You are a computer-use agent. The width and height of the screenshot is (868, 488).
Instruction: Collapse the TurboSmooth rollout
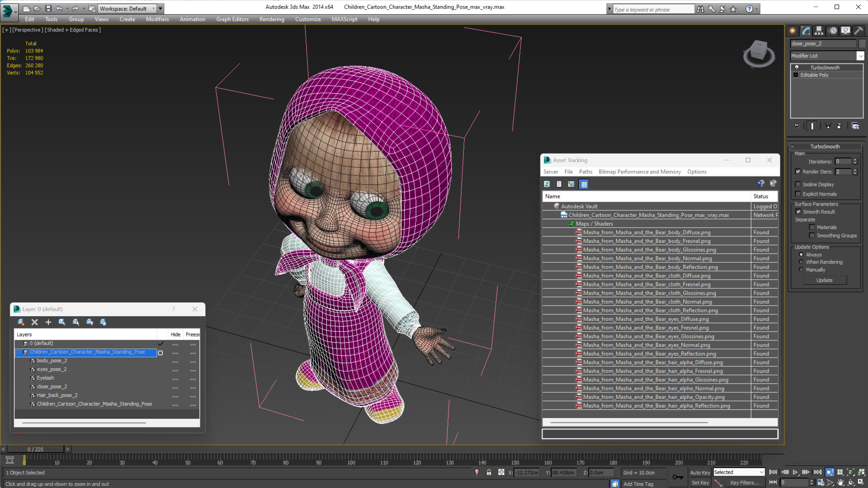792,147
